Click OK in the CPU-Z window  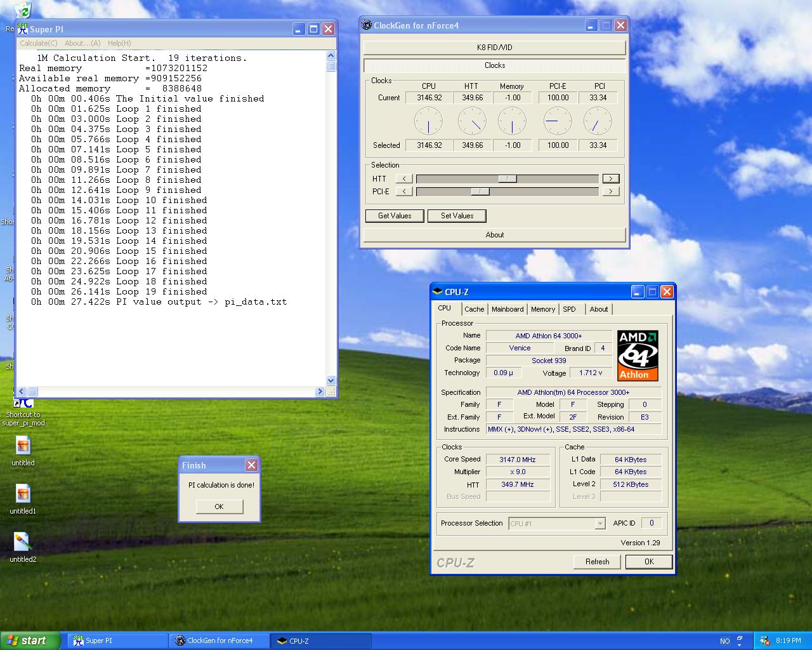[649, 562]
